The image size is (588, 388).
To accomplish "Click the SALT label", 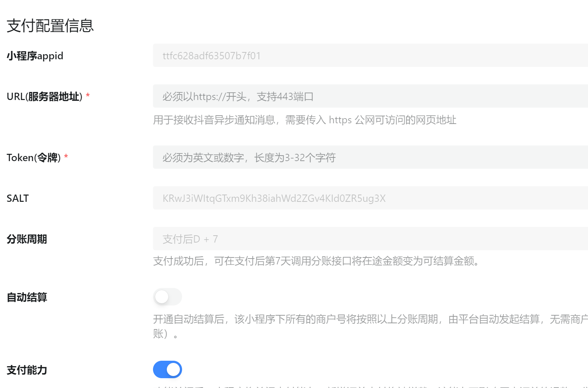I will 17,199.
